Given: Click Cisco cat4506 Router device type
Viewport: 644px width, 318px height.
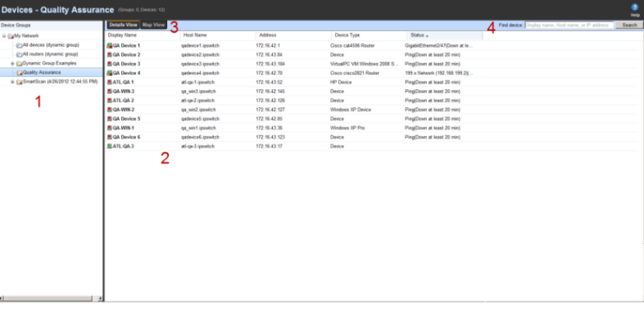Looking at the screenshot, I should [352, 46].
